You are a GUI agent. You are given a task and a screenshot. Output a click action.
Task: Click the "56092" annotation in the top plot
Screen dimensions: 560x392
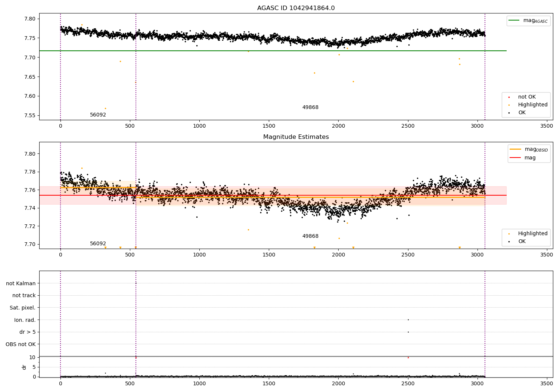pos(98,115)
